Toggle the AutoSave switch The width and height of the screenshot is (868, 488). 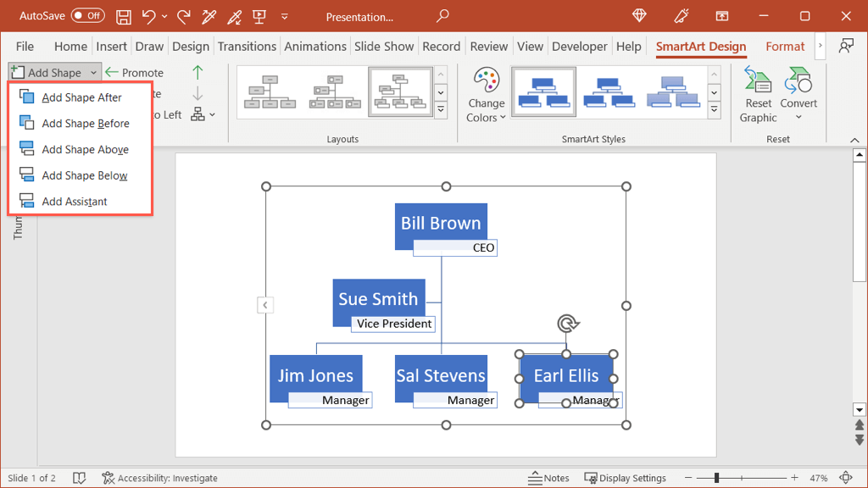click(x=87, y=16)
